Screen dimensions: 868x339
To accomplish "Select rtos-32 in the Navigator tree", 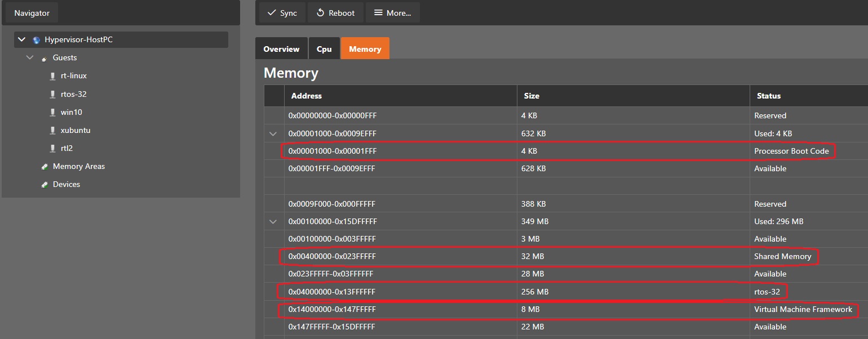I will tap(73, 94).
